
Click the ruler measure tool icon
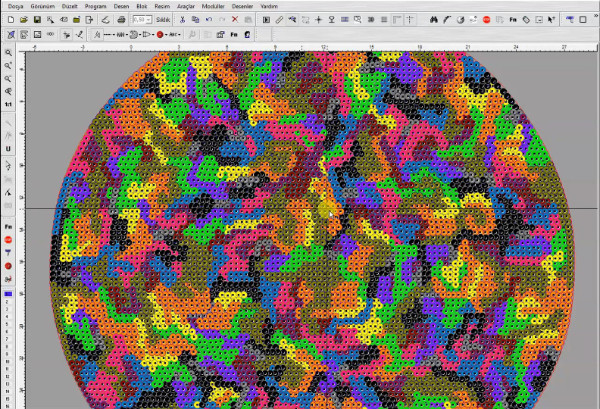pos(279,20)
